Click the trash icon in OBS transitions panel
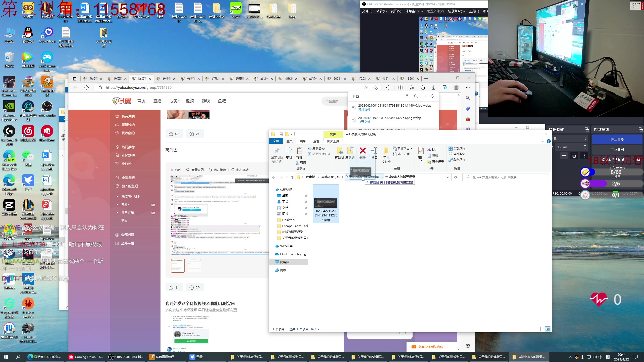Image resolution: width=644 pixels, height=362 pixels. click(574, 156)
